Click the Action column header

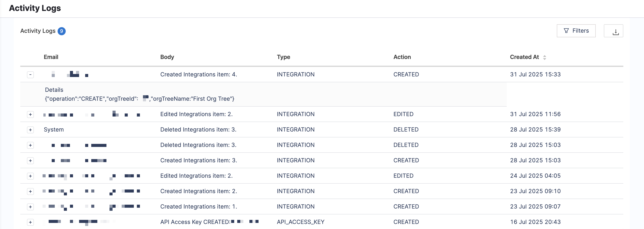(x=402, y=57)
